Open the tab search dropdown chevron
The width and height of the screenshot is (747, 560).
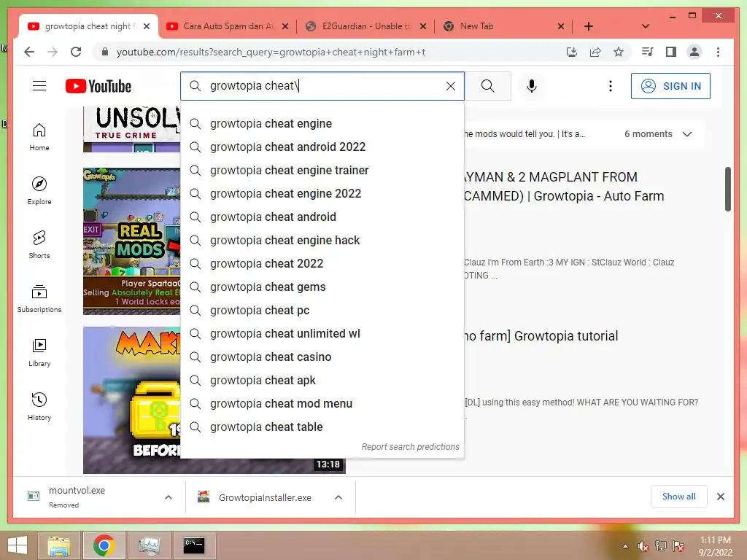pyautogui.click(x=645, y=26)
